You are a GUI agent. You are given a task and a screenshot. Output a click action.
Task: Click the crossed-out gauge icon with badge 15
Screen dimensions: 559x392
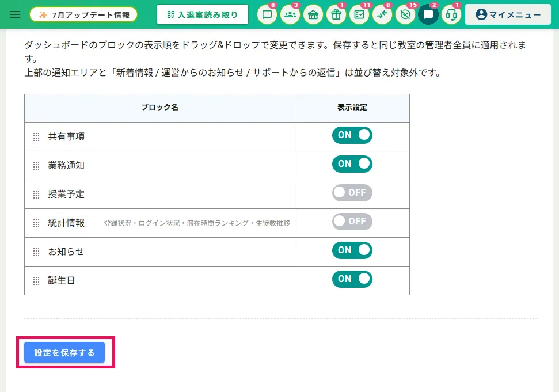click(405, 14)
